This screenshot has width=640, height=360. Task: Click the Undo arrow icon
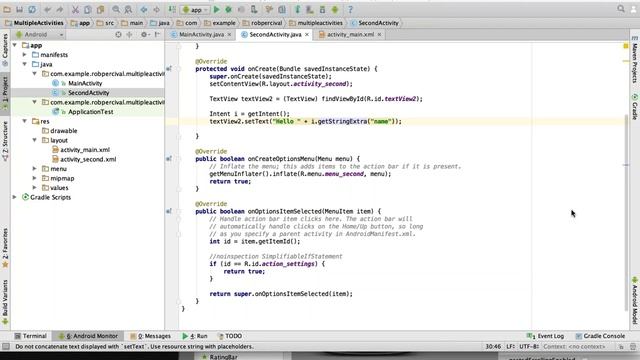tap(48, 9)
